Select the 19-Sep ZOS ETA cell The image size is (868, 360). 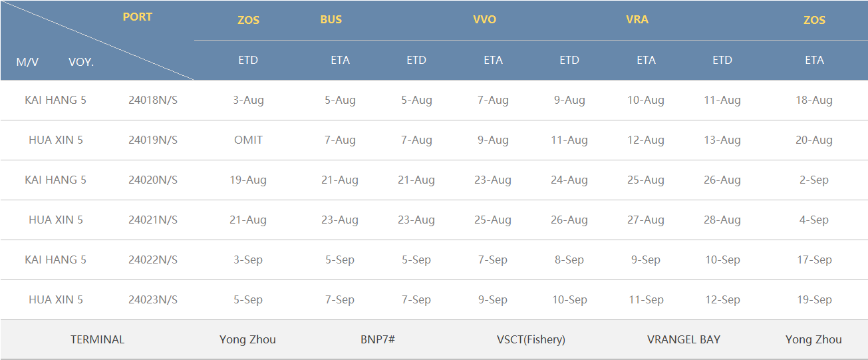coord(814,300)
